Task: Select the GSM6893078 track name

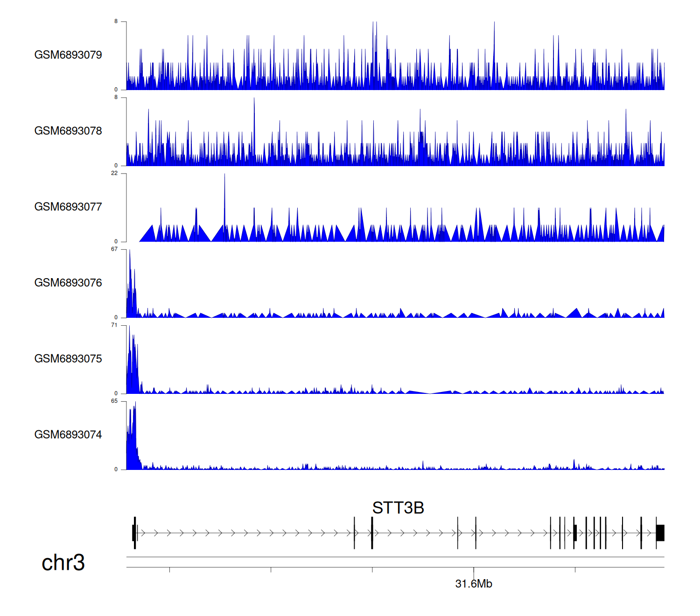Action: point(68,131)
